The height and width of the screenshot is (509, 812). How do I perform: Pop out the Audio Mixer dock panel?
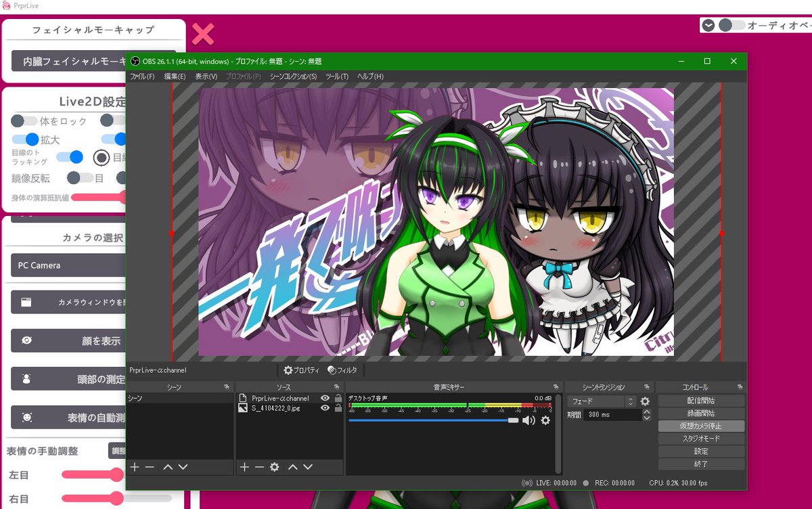[556, 387]
